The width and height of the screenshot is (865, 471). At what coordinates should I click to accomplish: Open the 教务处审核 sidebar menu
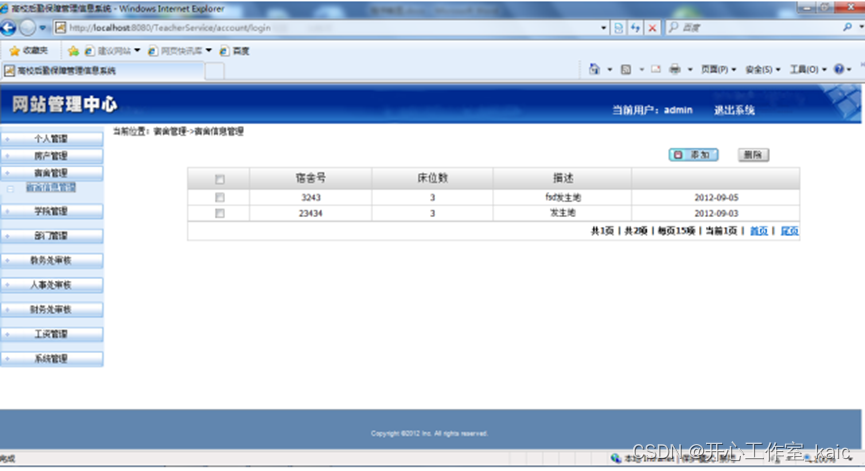[x=51, y=260]
